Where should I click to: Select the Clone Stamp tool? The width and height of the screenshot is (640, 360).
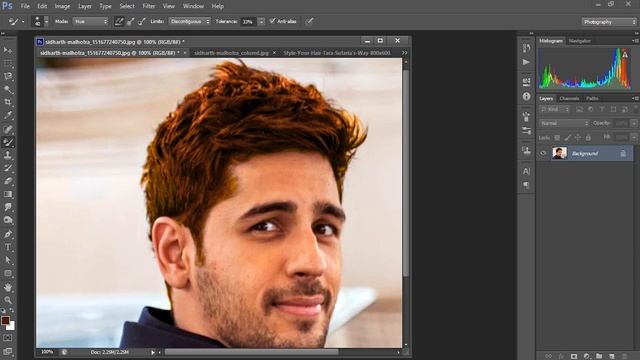8,155
